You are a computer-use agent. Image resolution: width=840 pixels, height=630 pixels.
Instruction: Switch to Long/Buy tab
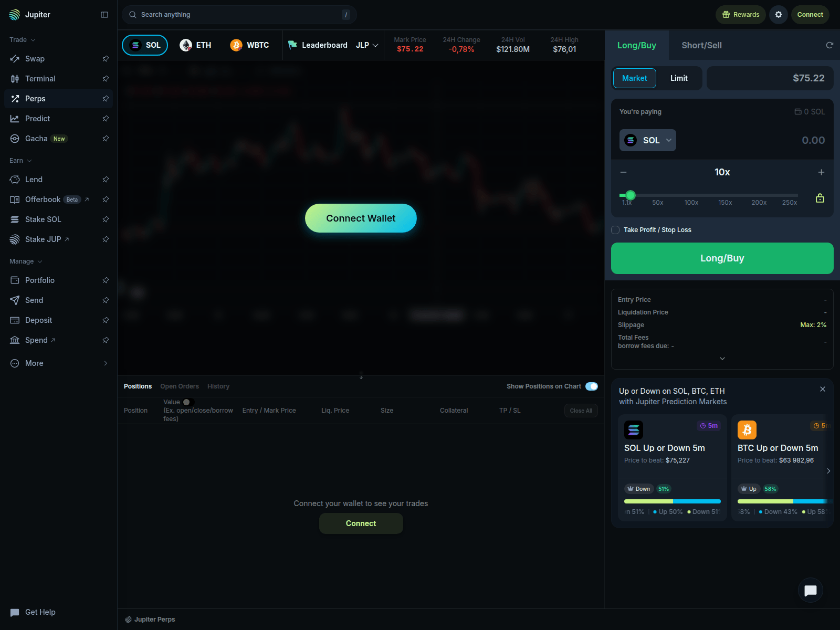[637, 45]
